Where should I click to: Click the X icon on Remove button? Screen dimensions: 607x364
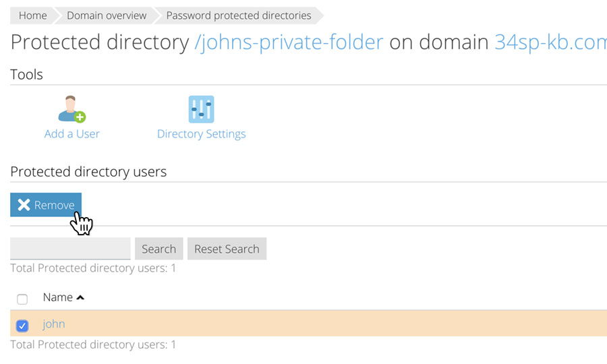pos(24,205)
